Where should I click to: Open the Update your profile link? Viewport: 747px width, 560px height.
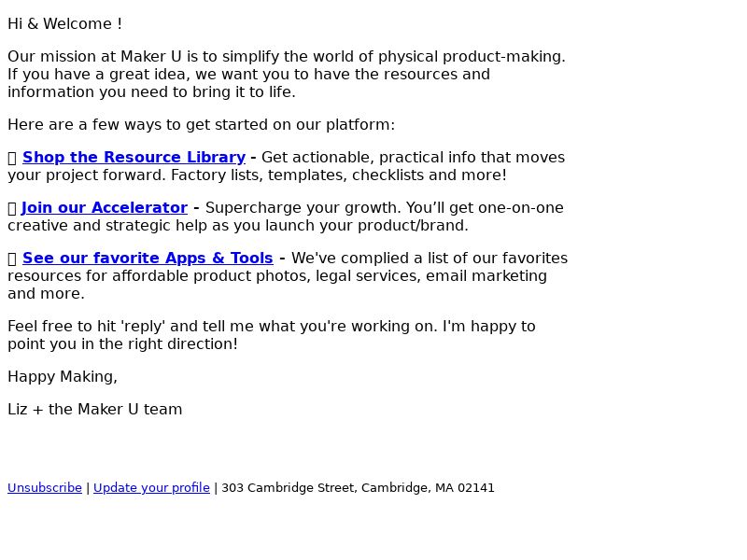tap(151, 487)
